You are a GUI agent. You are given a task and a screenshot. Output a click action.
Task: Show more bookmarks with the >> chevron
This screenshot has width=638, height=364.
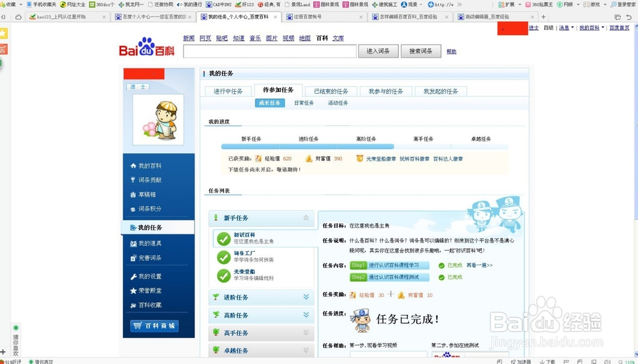[459, 4]
